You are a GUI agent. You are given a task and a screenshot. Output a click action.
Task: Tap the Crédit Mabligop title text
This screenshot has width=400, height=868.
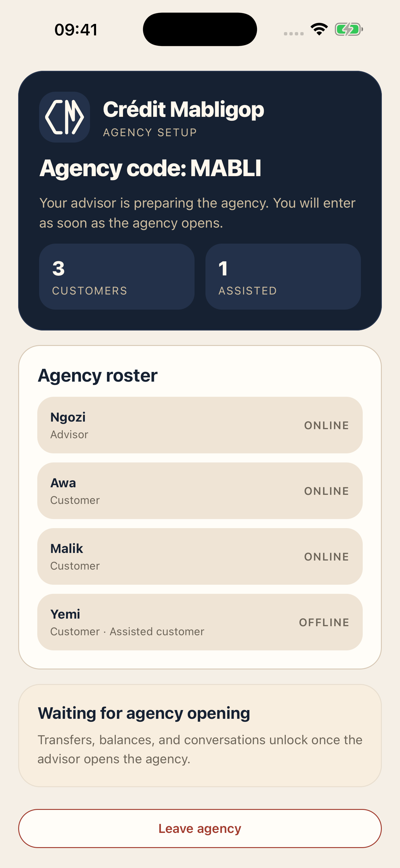click(183, 110)
